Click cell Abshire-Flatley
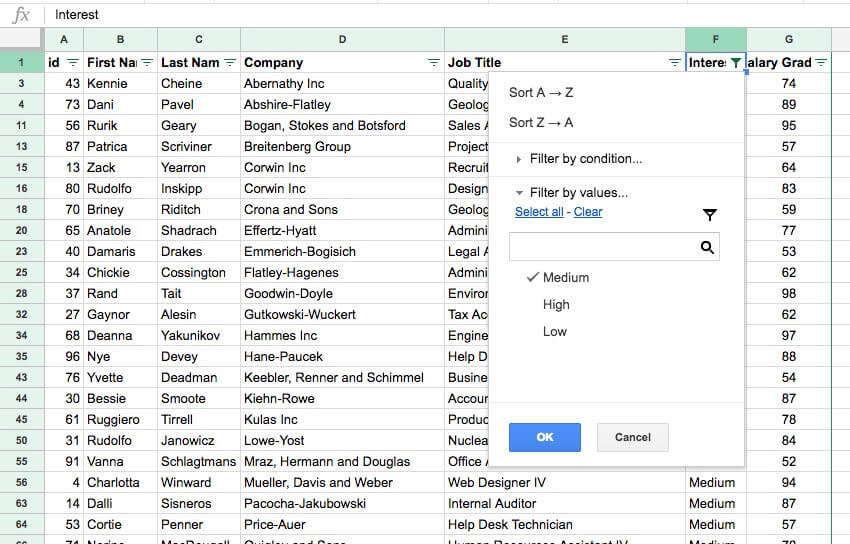Screen dimensions: 850x544 pos(342,105)
